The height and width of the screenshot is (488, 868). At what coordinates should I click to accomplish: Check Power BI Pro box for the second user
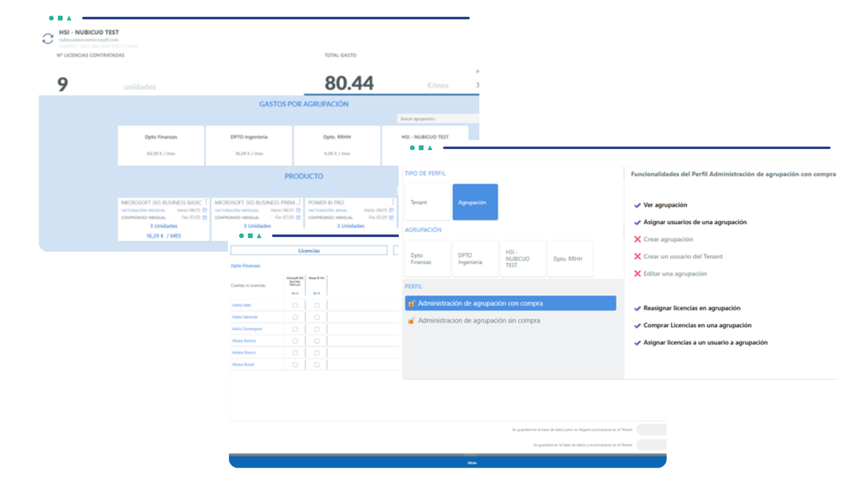317,317
